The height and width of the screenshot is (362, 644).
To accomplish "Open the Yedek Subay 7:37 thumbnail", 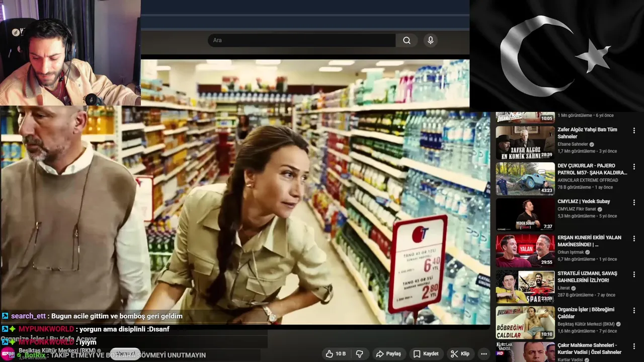I will 525,214.
